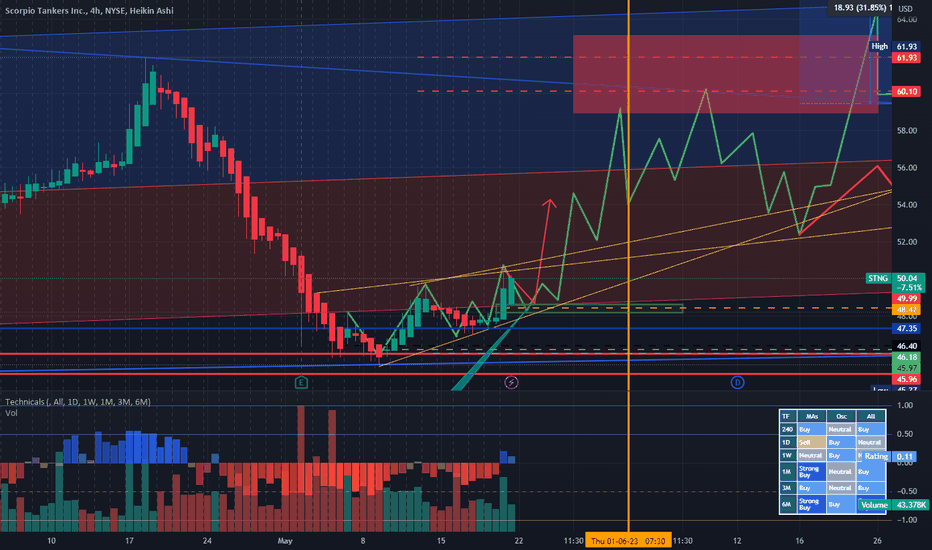This screenshot has width=932, height=550.
Task: Click the 'Rating 0.11' indicator label
Action: (889, 456)
